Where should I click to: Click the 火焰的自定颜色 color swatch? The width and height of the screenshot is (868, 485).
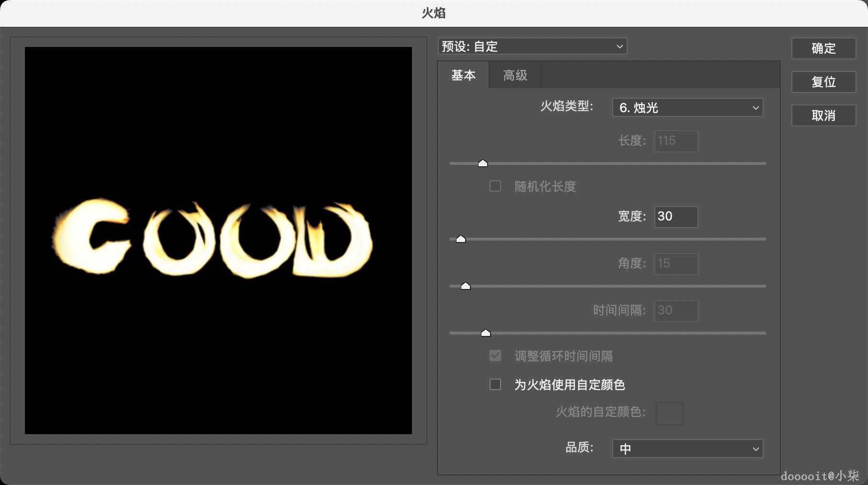click(x=669, y=413)
